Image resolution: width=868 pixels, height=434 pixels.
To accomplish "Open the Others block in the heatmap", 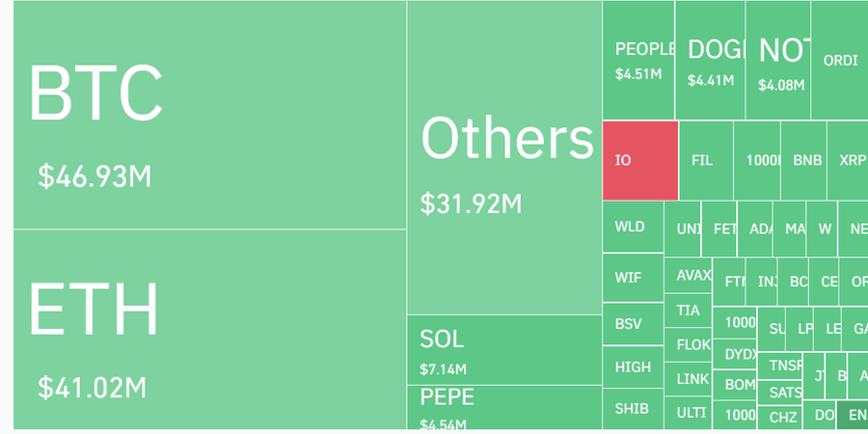I will (x=504, y=157).
